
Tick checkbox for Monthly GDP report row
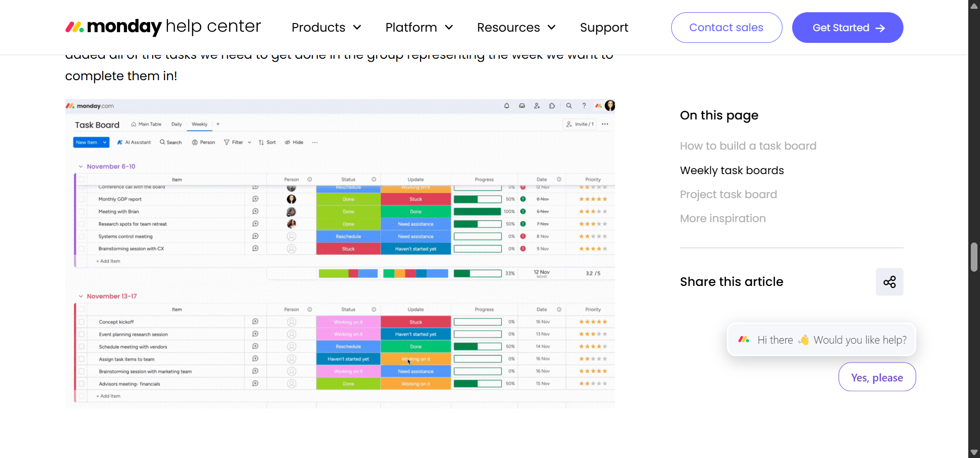tap(82, 199)
